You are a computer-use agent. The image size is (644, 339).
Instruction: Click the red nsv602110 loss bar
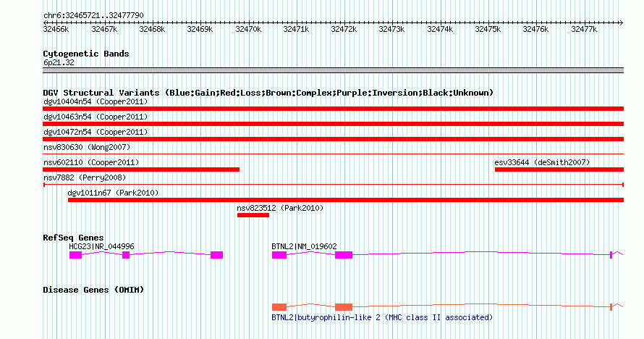pos(141,169)
